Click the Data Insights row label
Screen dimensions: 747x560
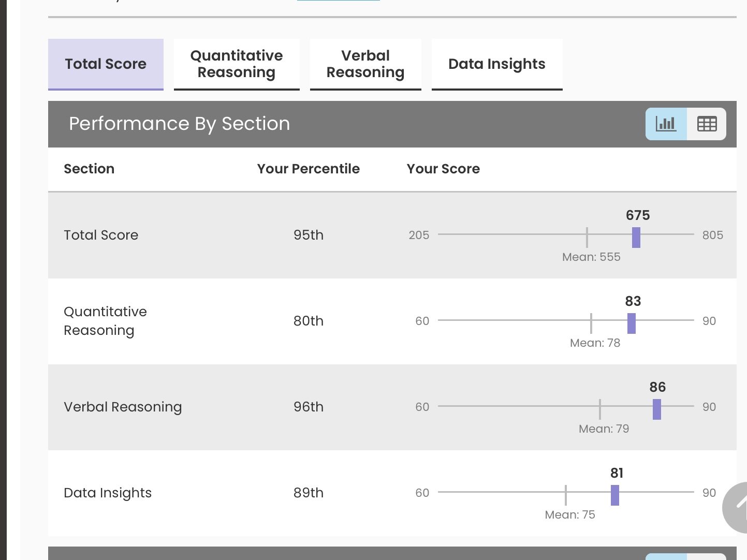[x=108, y=493]
